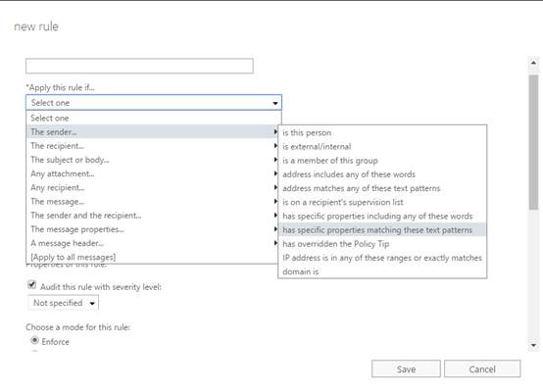This screenshot has width=543, height=392.
Task: Select 'The sender...' menu entry
Action: click(152, 131)
